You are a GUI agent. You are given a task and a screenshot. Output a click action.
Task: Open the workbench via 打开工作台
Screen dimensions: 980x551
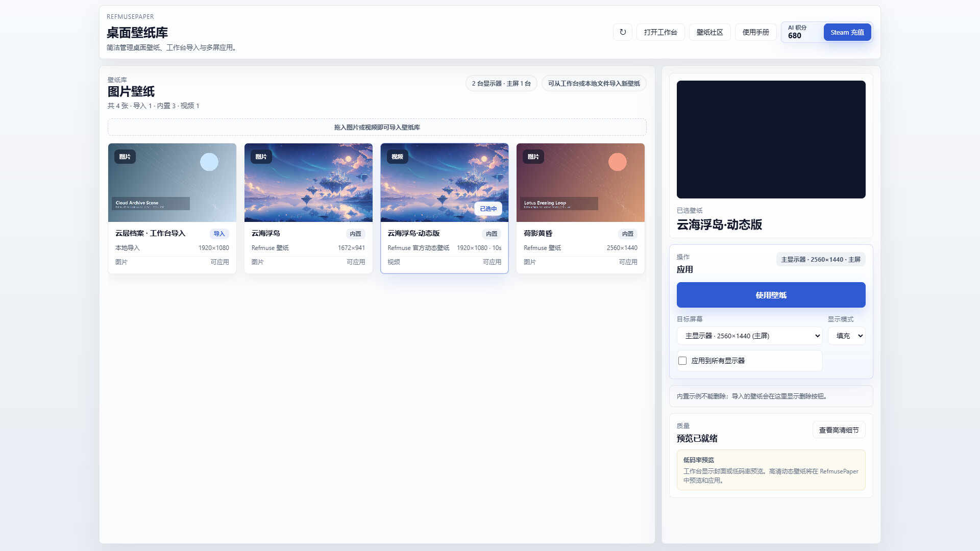tap(660, 32)
